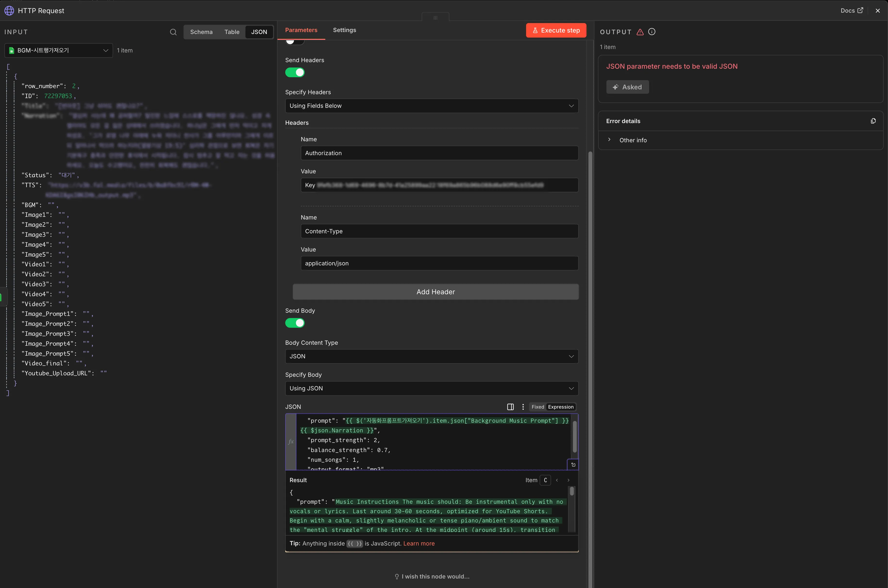
Task: Click the Execute step button
Action: coord(556,30)
